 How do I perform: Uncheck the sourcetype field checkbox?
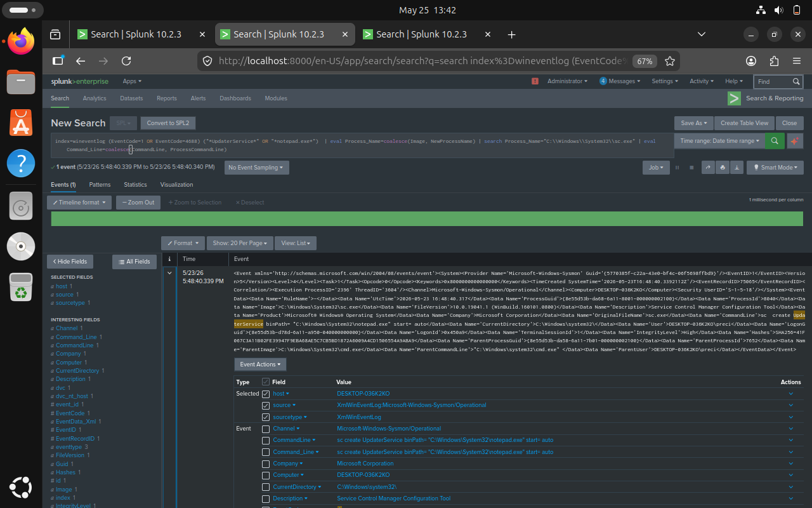coord(266,417)
